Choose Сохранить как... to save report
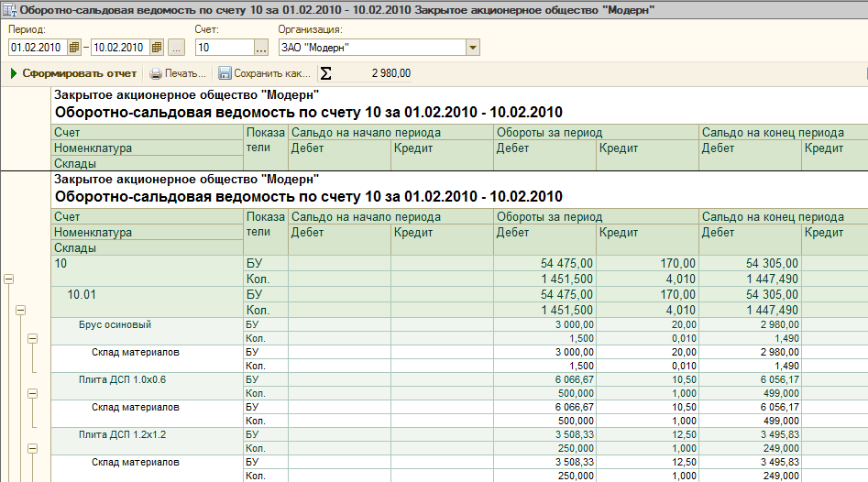 pos(272,73)
